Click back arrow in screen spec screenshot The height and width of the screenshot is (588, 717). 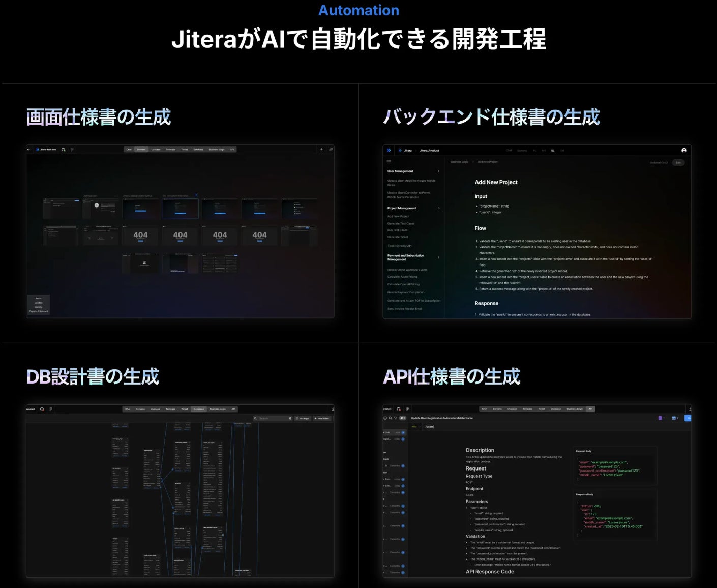click(28, 150)
